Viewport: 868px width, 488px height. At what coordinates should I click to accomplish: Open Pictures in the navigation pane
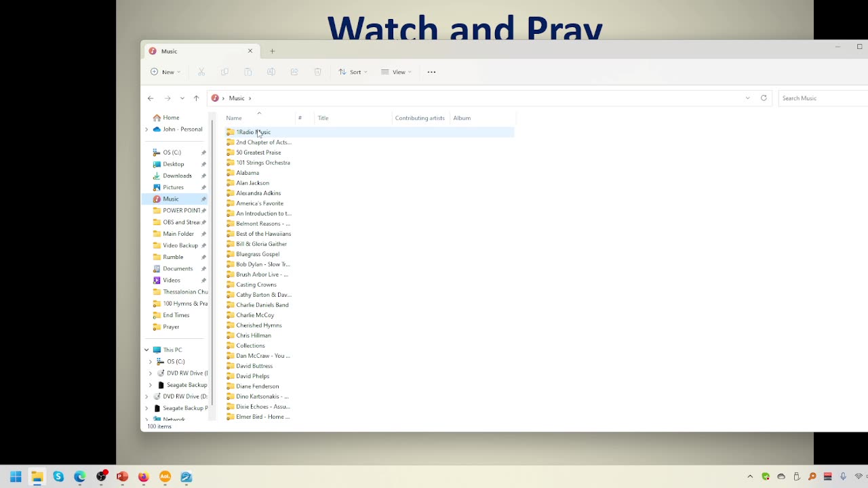pyautogui.click(x=173, y=188)
